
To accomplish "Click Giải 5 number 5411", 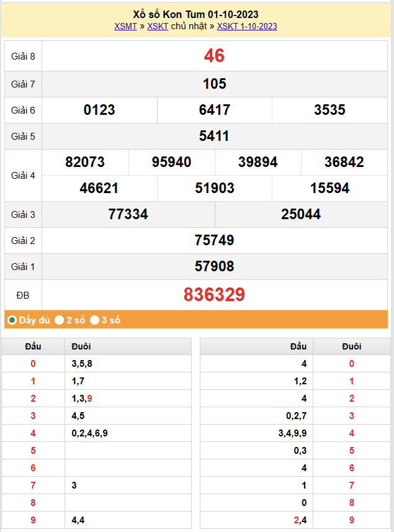I will tap(214, 136).
